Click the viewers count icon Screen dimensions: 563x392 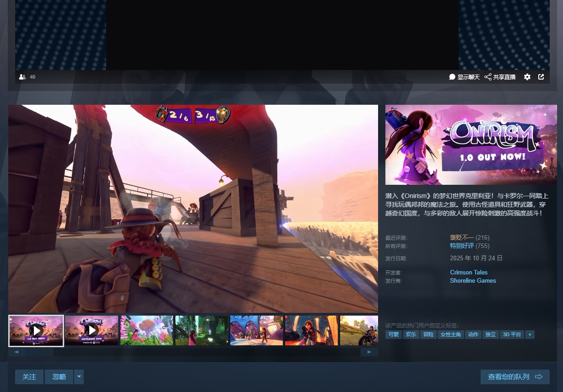pos(22,77)
